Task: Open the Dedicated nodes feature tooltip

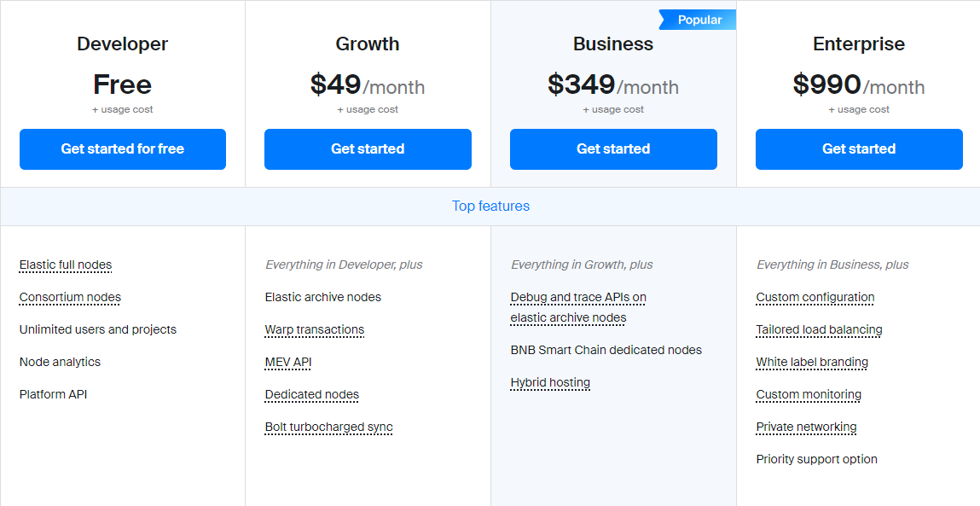Action: (x=312, y=395)
